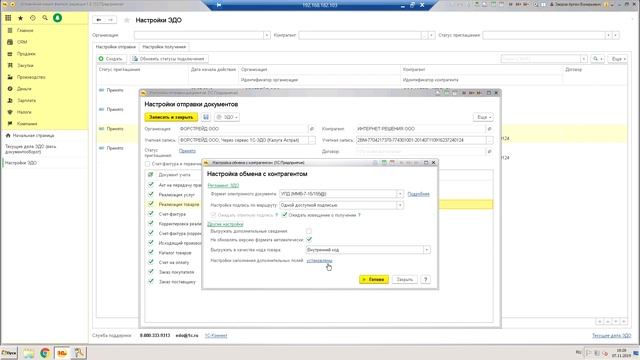Add the Настройки ЭДО page to favorites
Screen dimensions: 640x360
tap(127, 20)
